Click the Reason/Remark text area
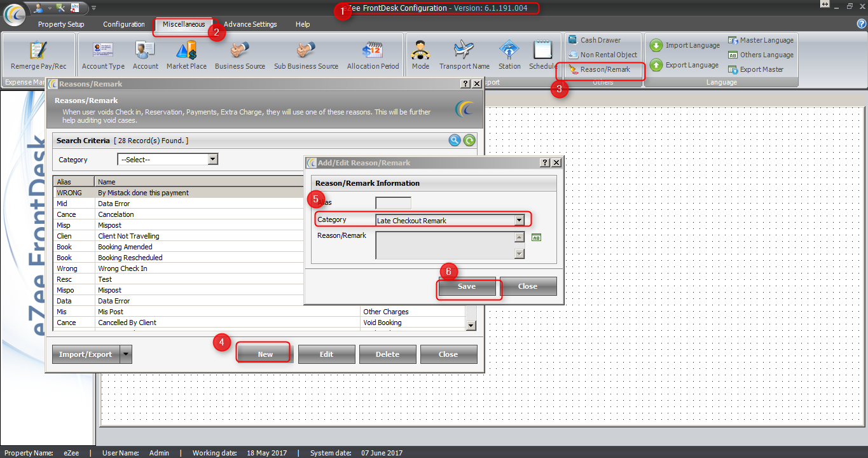Image resolution: width=868 pixels, height=458 pixels. pos(445,245)
